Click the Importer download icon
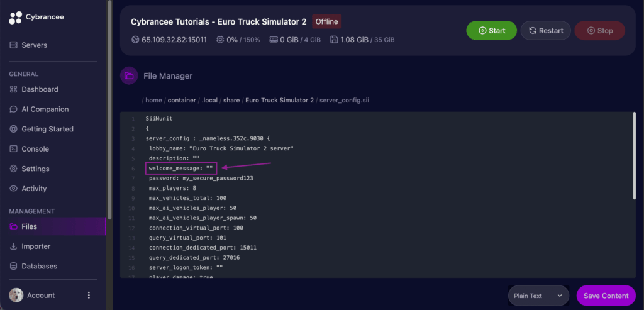 [14, 246]
